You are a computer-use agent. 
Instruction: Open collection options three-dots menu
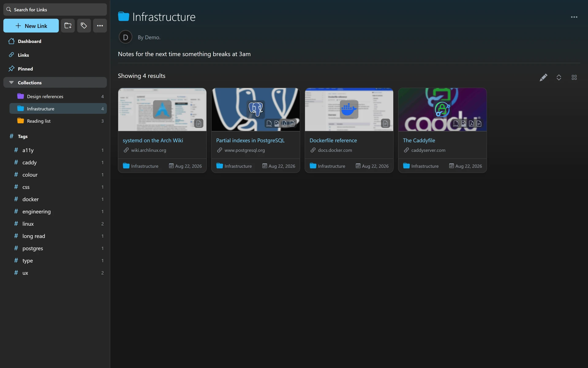pos(574,17)
